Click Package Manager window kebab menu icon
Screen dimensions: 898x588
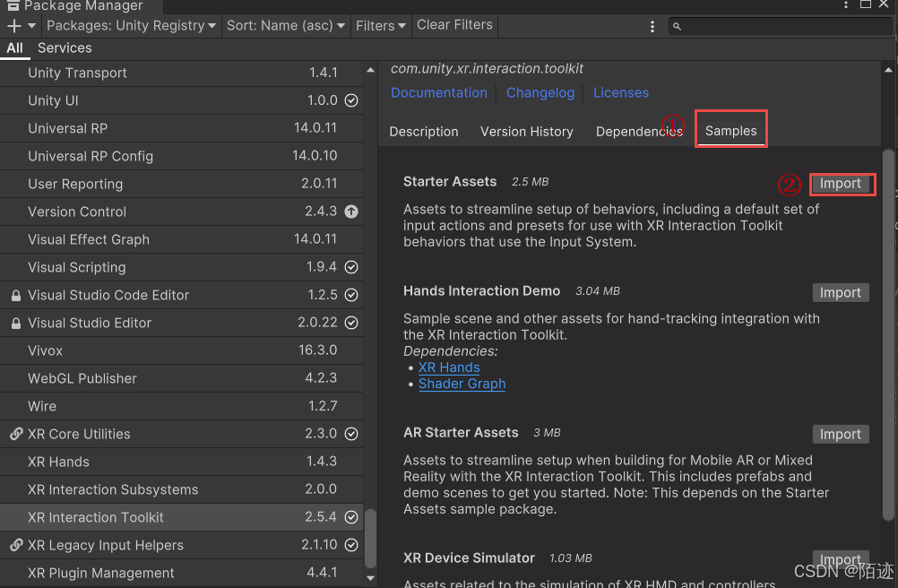846,5
